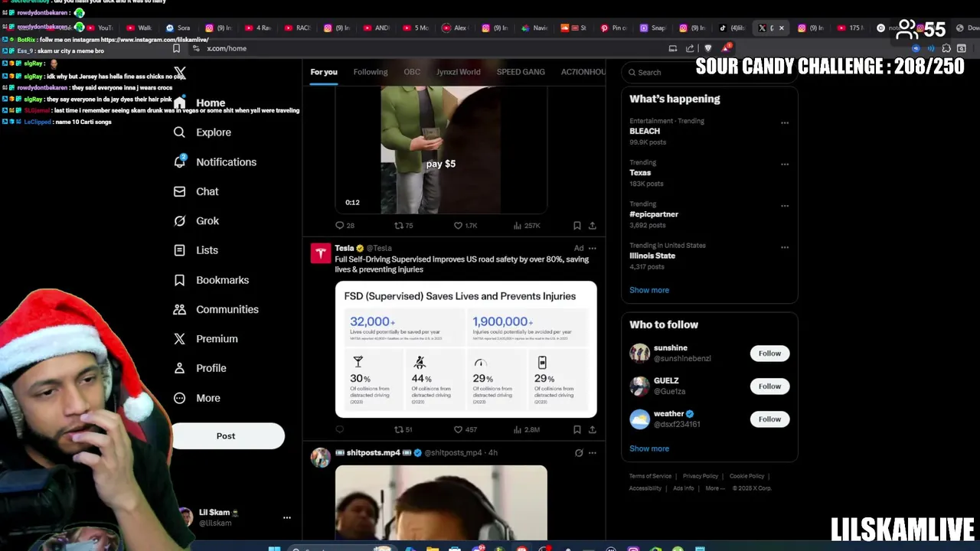The height and width of the screenshot is (551, 980).
Task: Open Explore in the X sidebar
Action: pyautogui.click(x=202, y=132)
